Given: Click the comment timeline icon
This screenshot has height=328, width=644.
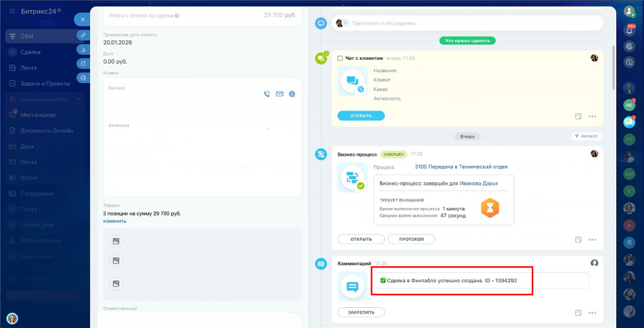Looking at the screenshot, I should pyautogui.click(x=320, y=263).
